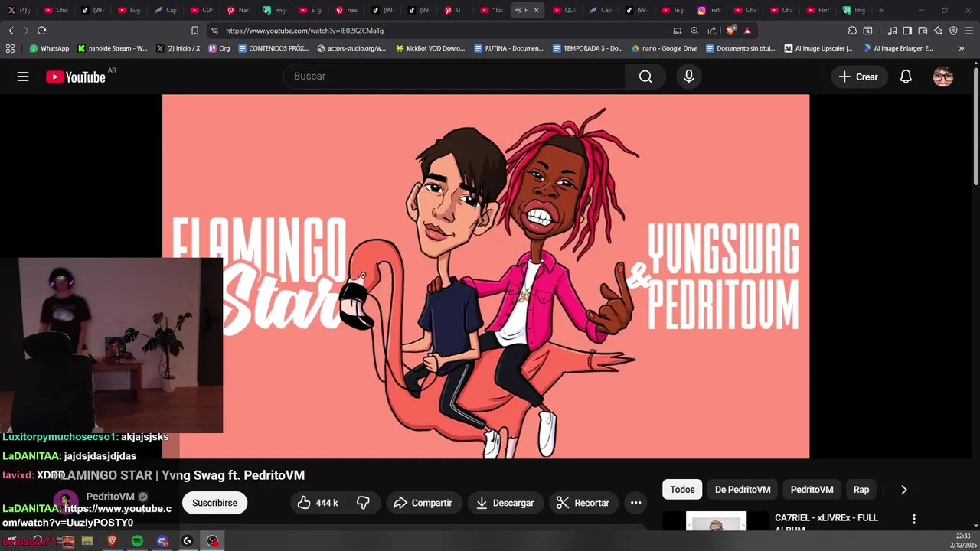Screen dimensions: 980x551
Task: Open the TEMPORADA 3 document bookmark
Action: pos(588,48)
